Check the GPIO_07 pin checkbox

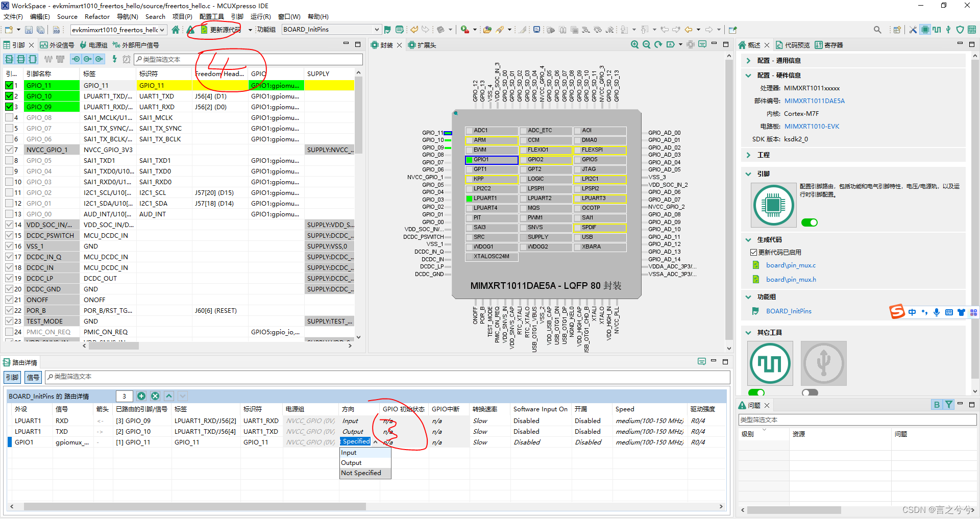[x=9, y=128]
